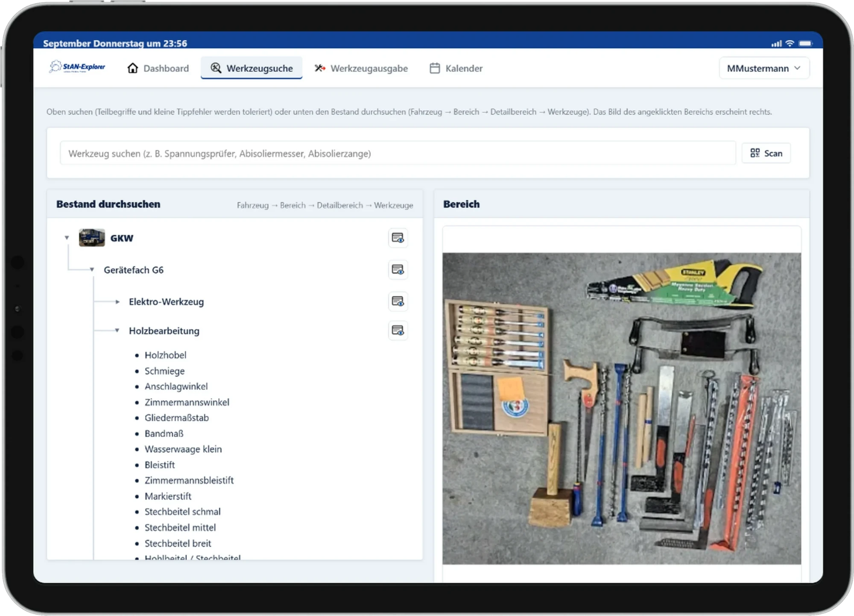Open the MMustermann user dropdown
This screenshot has height=616, width=854.
[764, 68]
